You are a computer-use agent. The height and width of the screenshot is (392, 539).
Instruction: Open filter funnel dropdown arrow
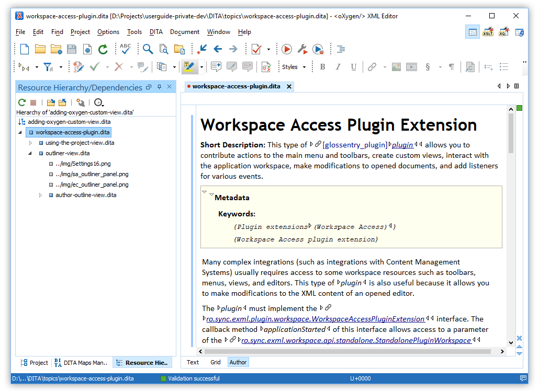(61, 67)
